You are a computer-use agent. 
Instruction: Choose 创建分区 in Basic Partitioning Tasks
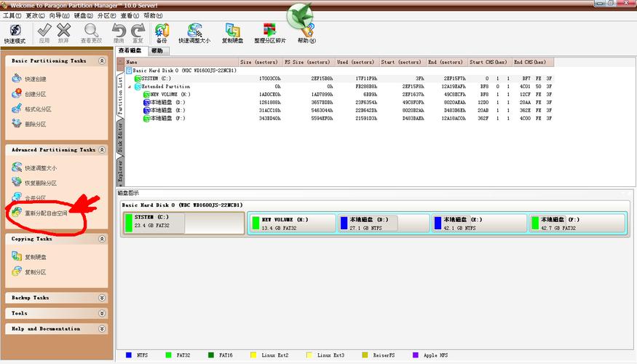(29, 93)
